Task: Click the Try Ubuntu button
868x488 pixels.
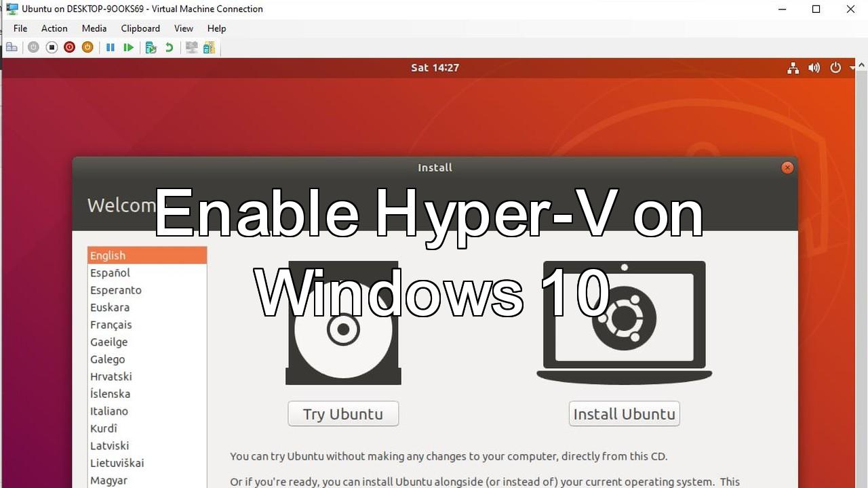Action: [343, 414]
